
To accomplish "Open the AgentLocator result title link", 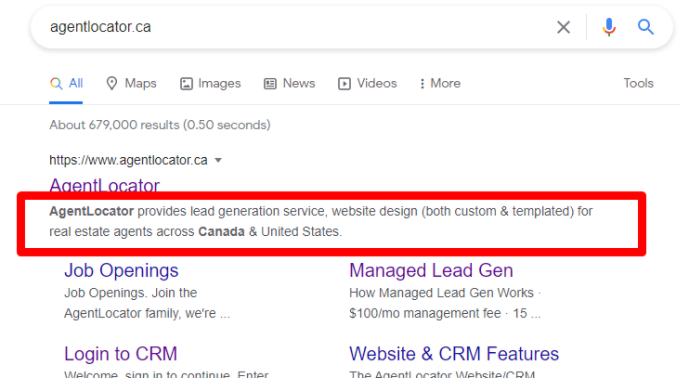I will (105, 186).
